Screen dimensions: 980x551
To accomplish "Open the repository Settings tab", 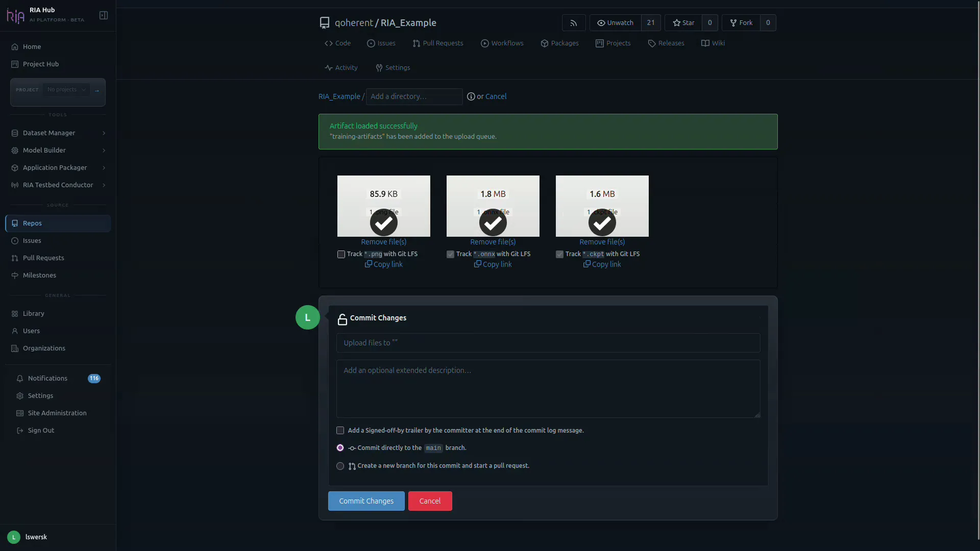I will click(x=393, y=68).
